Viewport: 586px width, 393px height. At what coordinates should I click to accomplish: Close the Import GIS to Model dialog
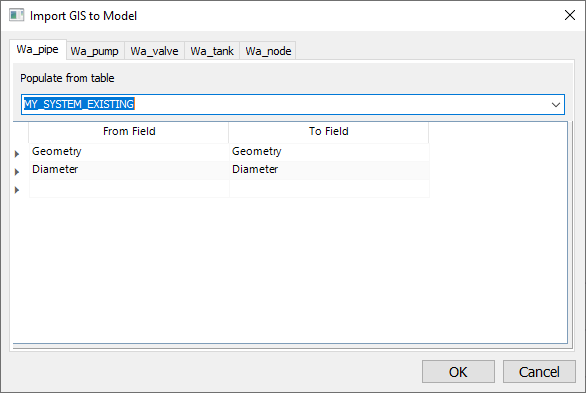click(570, 15)
